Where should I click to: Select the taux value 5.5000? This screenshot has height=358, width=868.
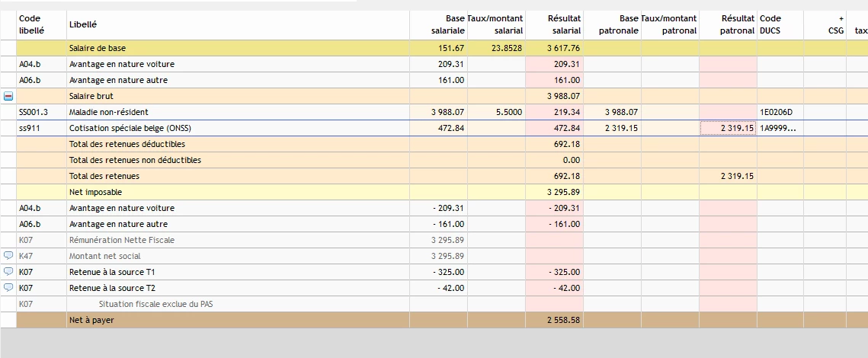click(x=509, y=112)
